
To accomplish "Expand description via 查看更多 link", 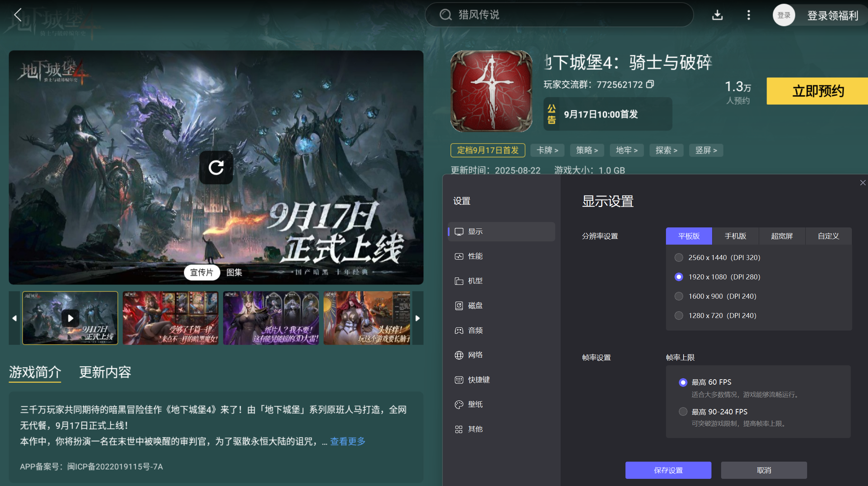I will (347, 442).
